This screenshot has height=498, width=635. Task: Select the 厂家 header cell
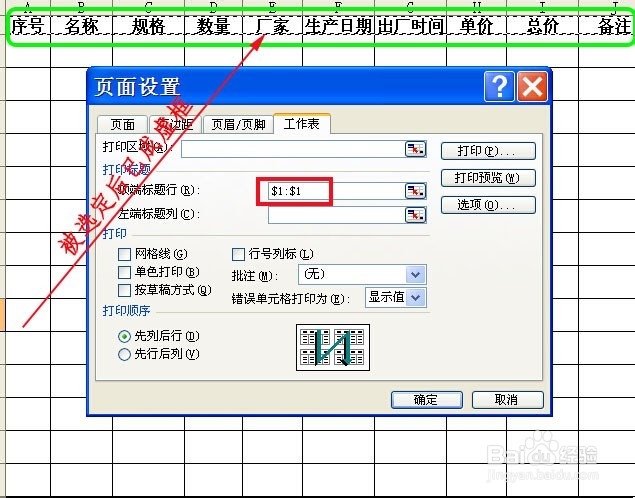pos(273,26)
